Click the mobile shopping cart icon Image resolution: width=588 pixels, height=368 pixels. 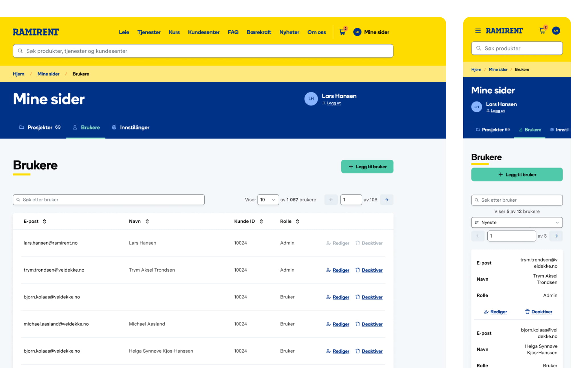click(542, 31)
